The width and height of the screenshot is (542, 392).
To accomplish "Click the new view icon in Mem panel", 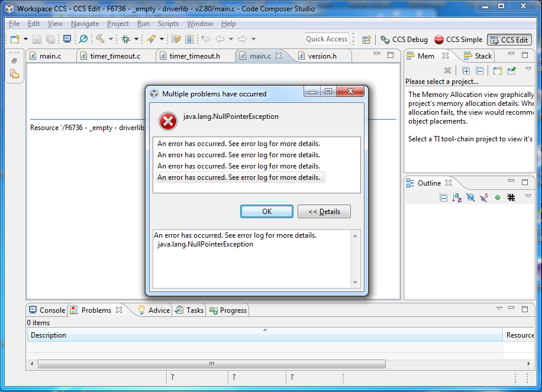I will coord(498,70).
